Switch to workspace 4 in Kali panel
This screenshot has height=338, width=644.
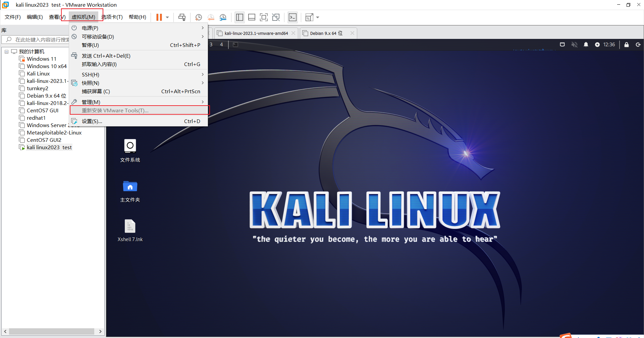(x=221, y=44)
